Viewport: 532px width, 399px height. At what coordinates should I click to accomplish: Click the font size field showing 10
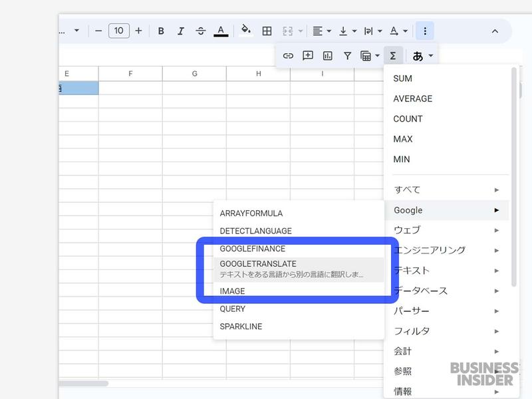click(119, 31)
